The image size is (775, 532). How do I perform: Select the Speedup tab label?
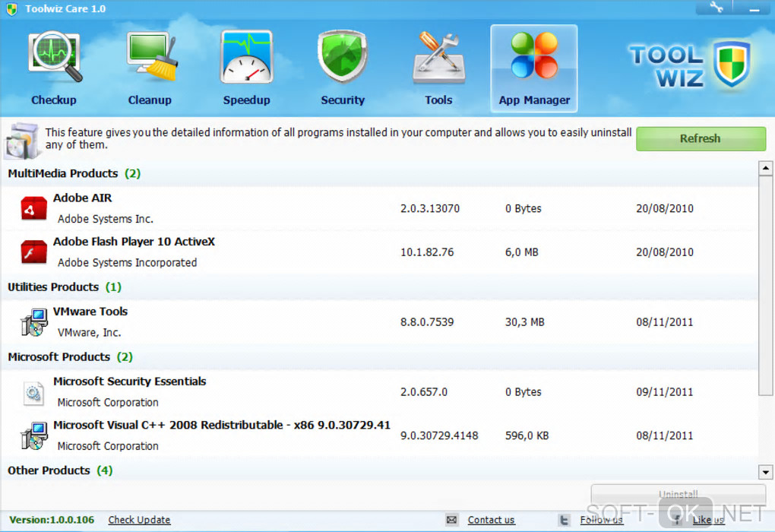pyautogui.click(x=247, y=100)
